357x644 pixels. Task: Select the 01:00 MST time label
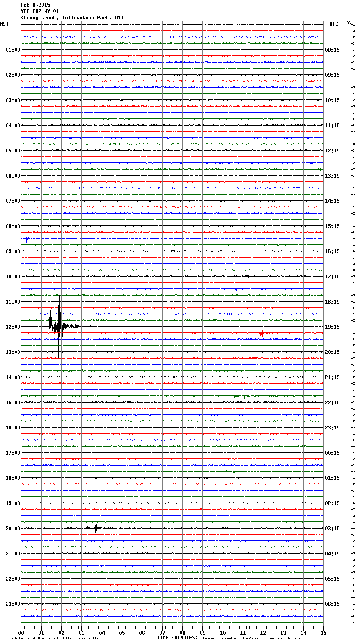(x=13, y=50)
